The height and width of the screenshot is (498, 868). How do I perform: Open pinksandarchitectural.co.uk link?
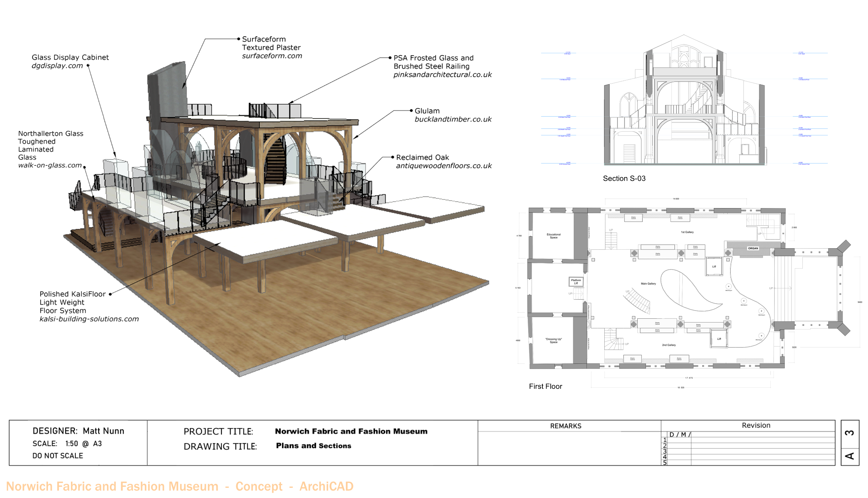442,75
